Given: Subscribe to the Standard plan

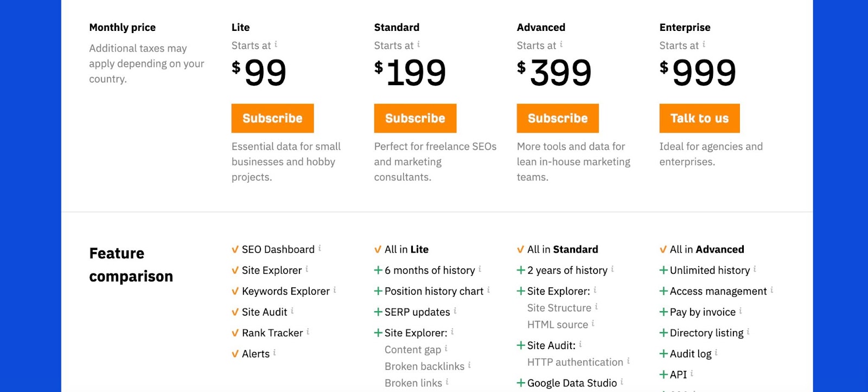Looking at the screenshot, I should tap(415, 118).
